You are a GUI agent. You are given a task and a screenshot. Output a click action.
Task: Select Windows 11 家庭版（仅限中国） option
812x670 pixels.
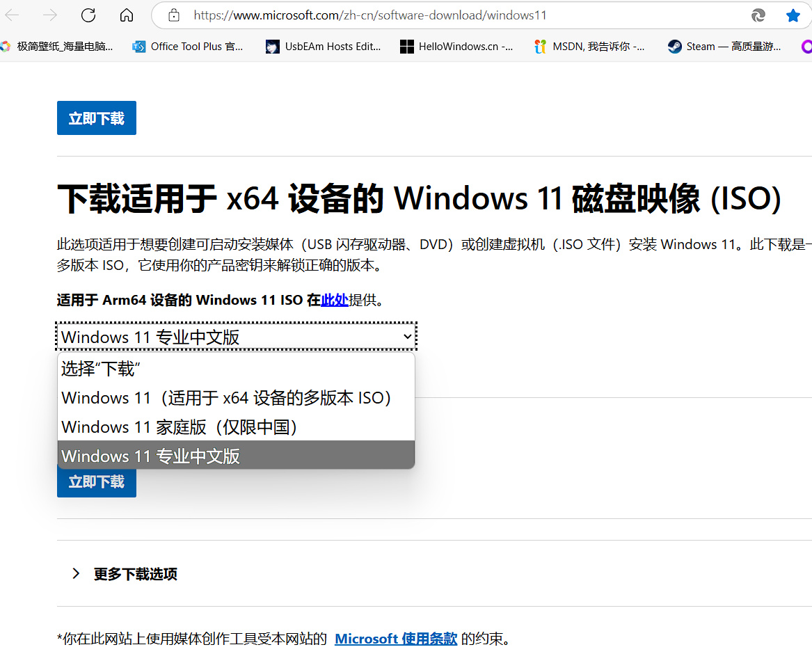click(236, 426)
